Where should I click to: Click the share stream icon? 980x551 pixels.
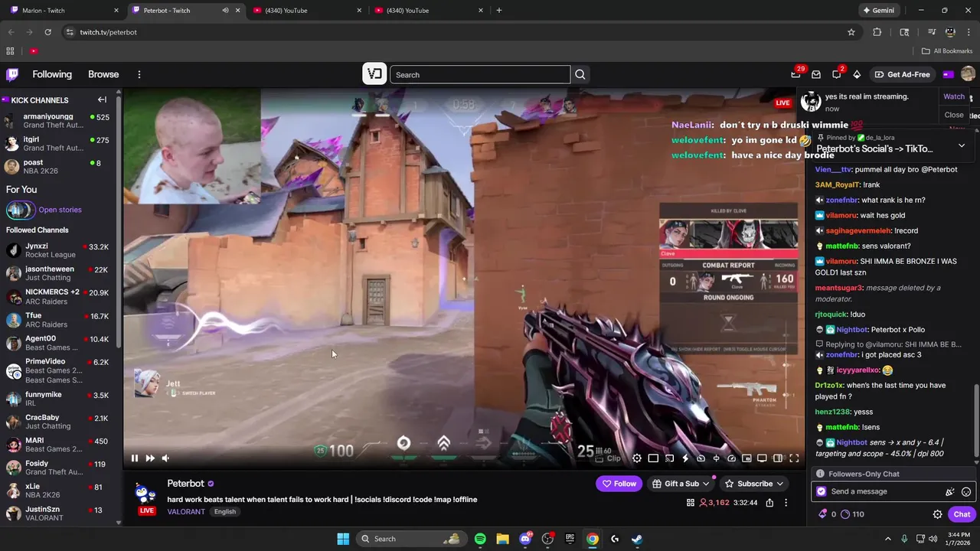769,503
